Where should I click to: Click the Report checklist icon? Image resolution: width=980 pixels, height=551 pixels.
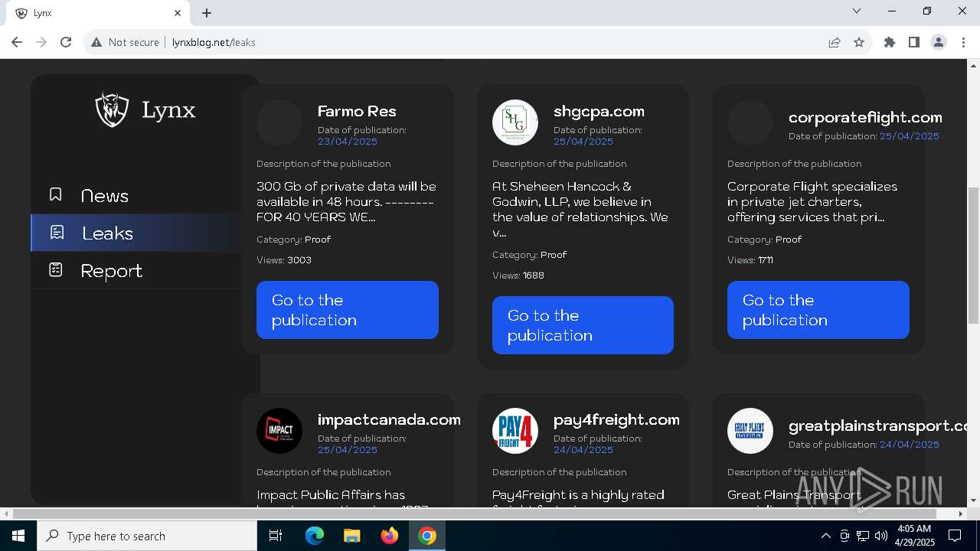55,269
